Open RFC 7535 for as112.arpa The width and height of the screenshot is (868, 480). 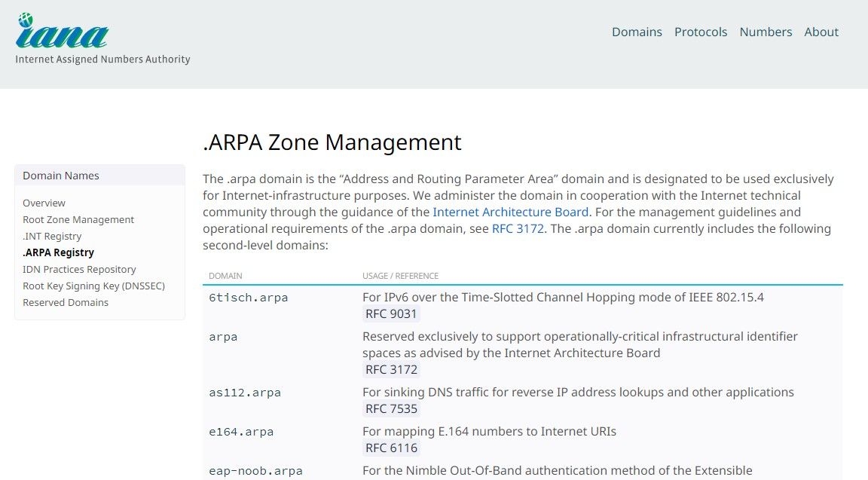coord(390,408)
